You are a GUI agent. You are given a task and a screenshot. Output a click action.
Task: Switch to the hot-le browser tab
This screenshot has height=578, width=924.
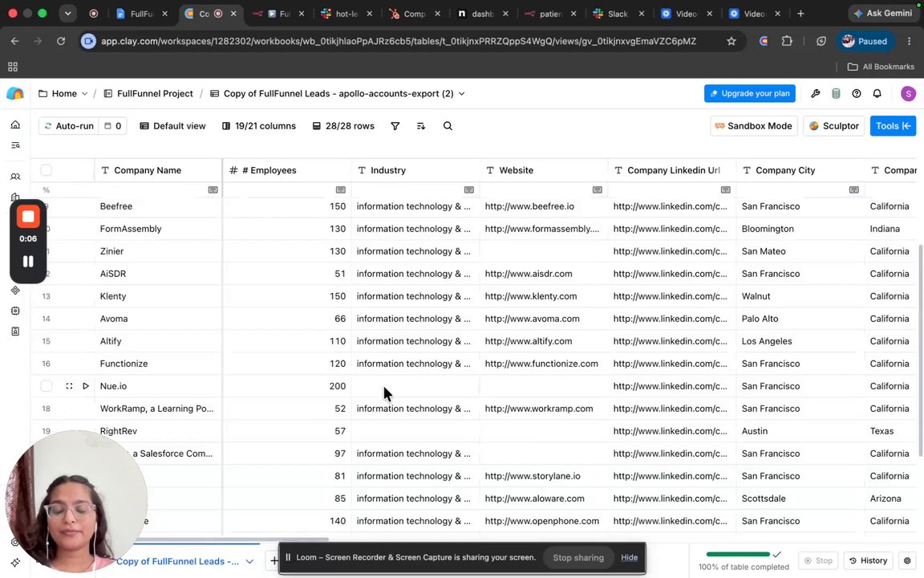pyautogui.click(x=346, y=14)
